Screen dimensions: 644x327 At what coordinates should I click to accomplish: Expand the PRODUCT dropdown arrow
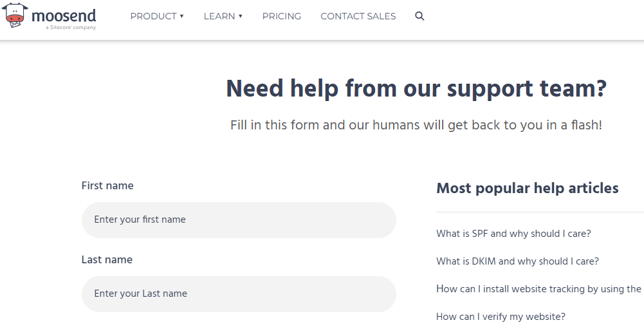(181, 16)
